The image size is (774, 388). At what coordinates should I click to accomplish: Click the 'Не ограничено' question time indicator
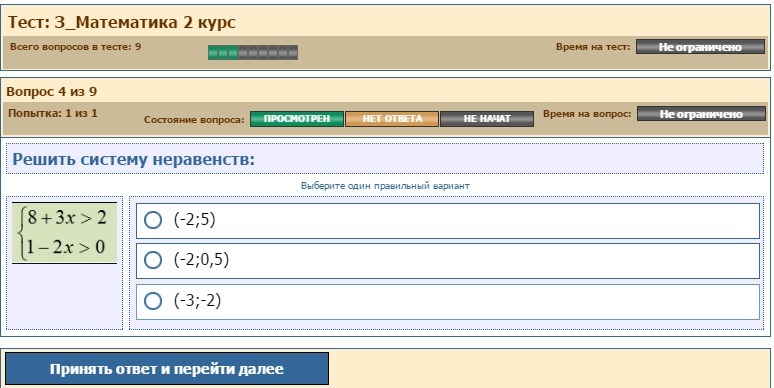[x=701, y=114]
